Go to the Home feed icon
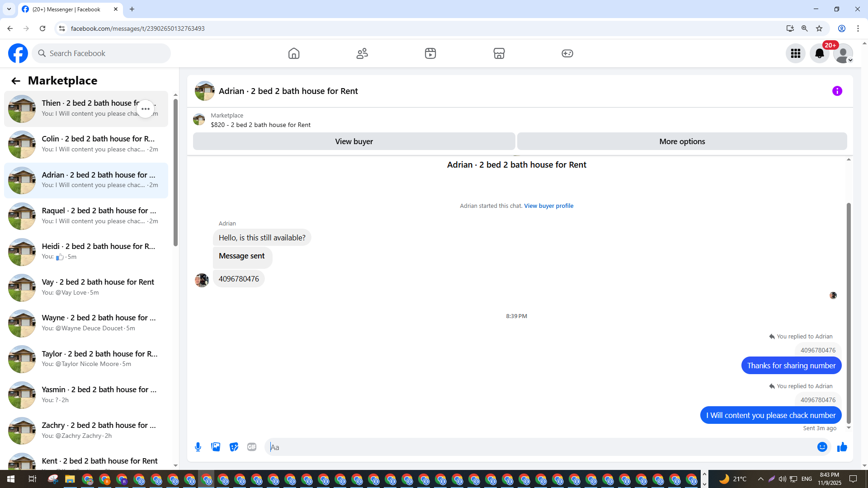868x488 pixels. tap(294, 53)
